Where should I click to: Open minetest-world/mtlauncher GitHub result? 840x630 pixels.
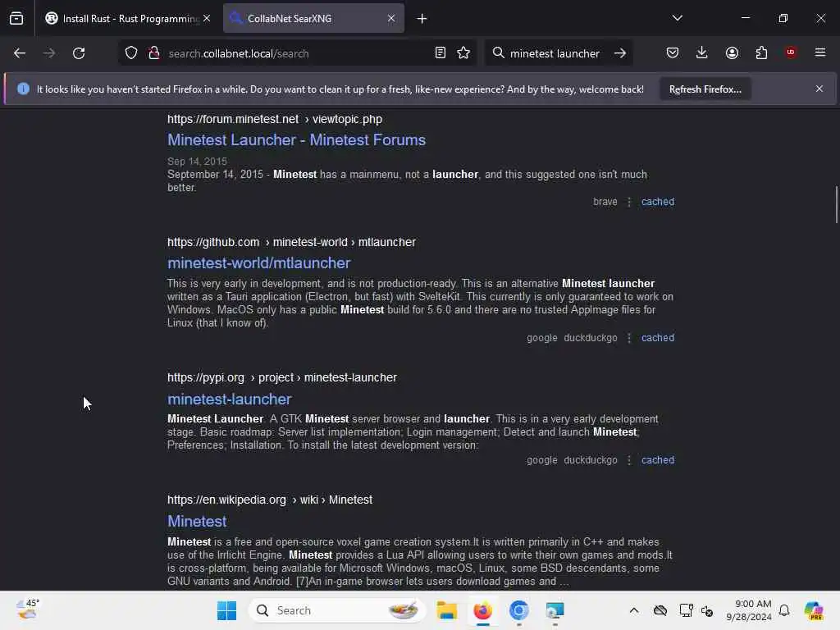(258, 263)
